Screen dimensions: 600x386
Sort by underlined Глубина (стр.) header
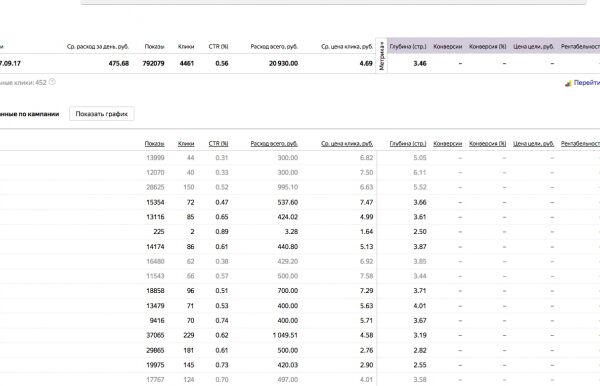pos(408,143)
